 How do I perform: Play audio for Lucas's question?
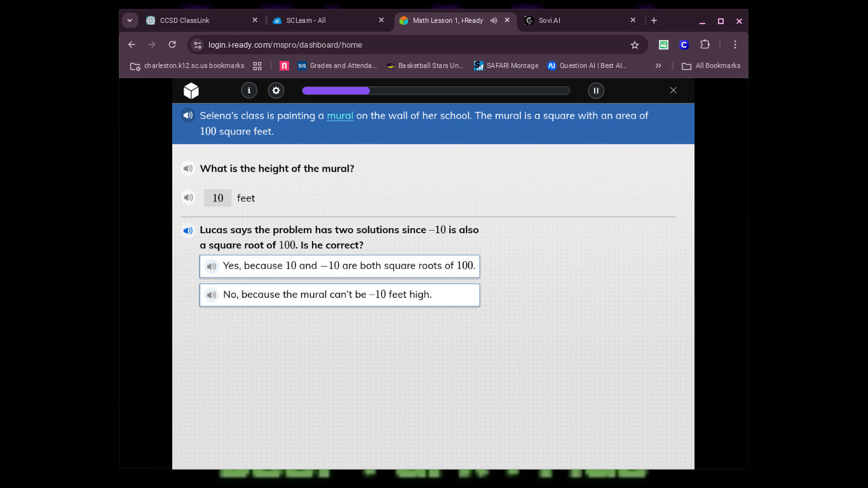tap(187, 231)
